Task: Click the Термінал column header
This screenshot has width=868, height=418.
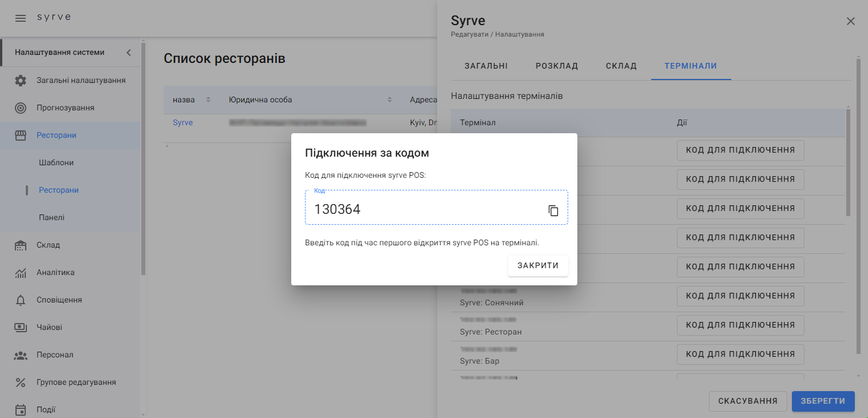Action: (478, 123)
